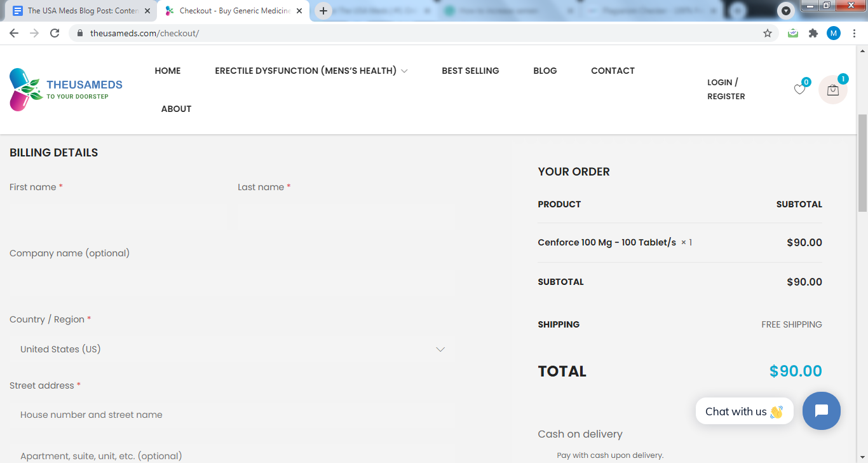Go back using the browser back arrow
This screenshot has height=463, width=868.
click(x=14, y=33)
